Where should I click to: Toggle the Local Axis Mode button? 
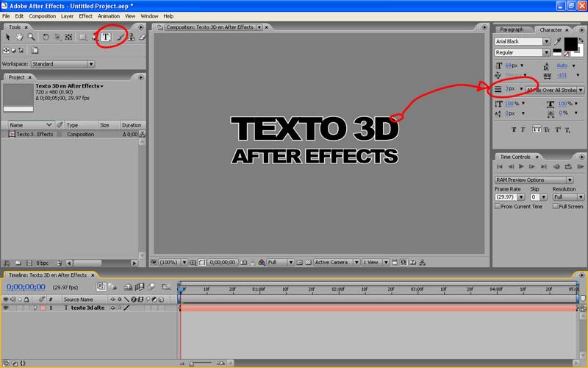pyautogui.click(x=6, y=50)
